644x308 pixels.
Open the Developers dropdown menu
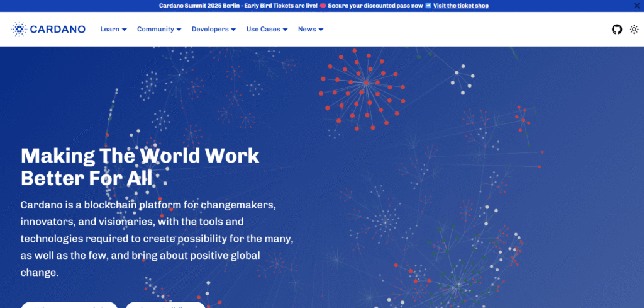tap(214, 29)
